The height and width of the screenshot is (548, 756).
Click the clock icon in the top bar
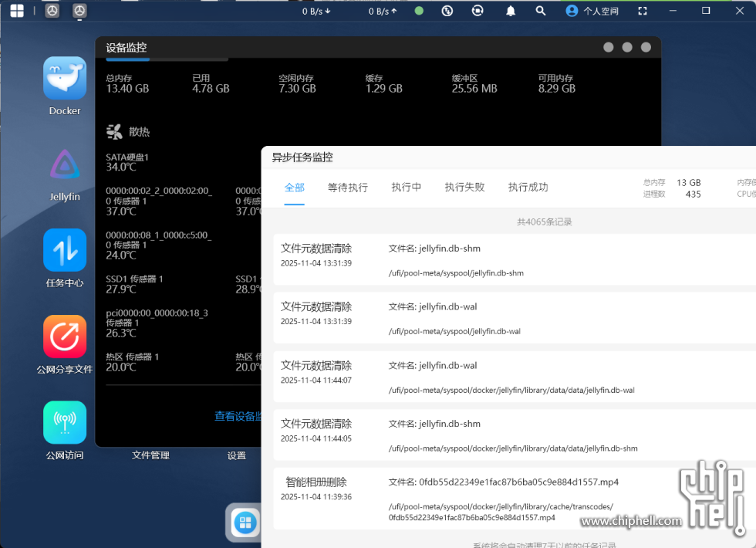(447, 11)
